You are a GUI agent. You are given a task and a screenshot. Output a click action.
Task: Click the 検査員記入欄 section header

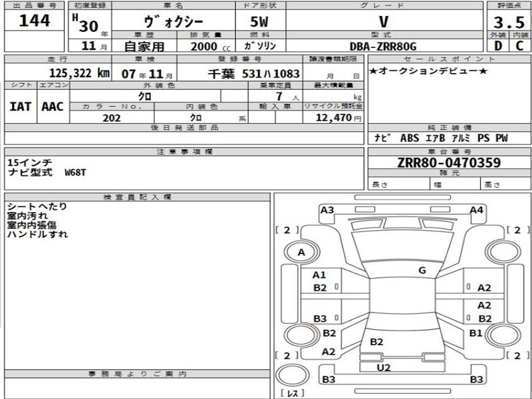138,197
